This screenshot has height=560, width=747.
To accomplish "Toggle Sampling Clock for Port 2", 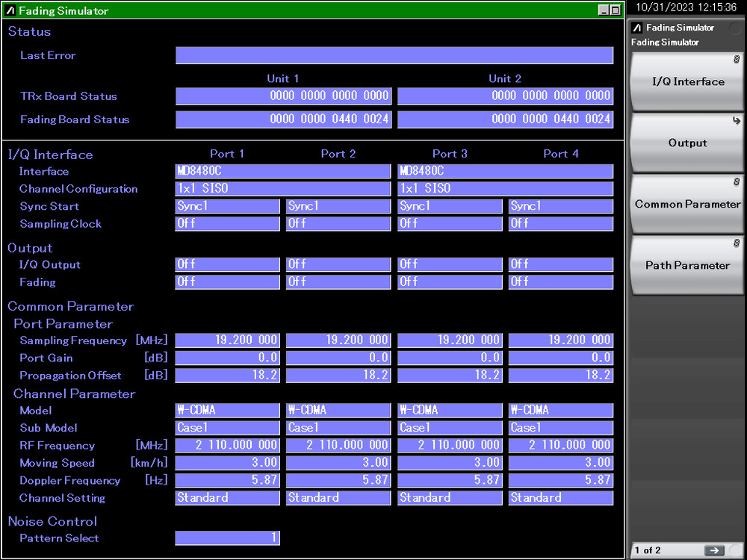I will (338, 224).
